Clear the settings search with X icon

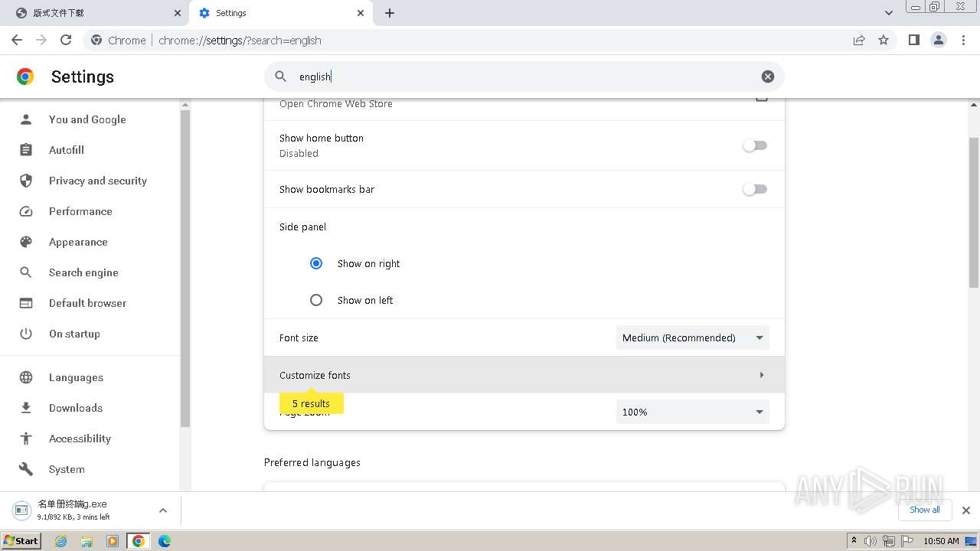tap(767, 77)
